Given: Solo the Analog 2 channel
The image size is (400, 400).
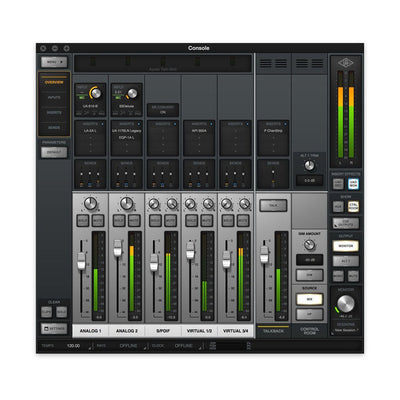Looking at the screenshot, I should 119,221.
